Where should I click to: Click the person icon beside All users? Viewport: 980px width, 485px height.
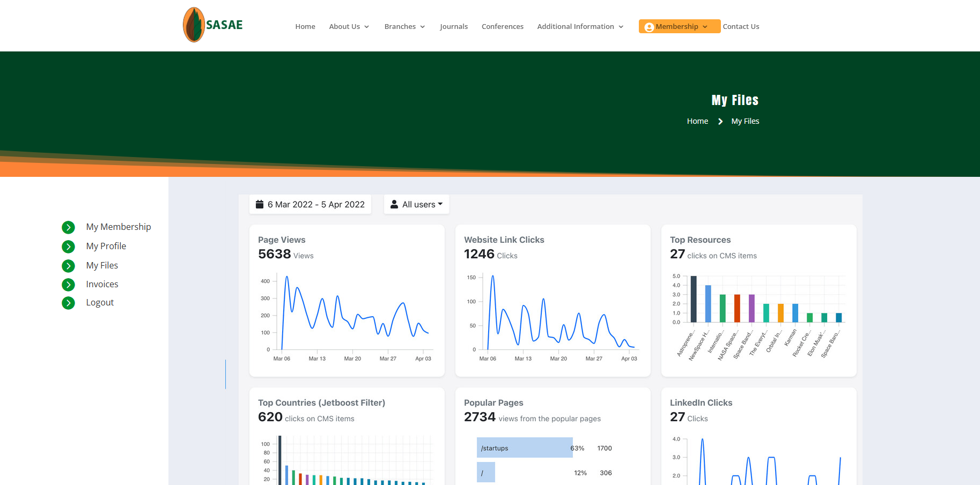tap(394, 204)
